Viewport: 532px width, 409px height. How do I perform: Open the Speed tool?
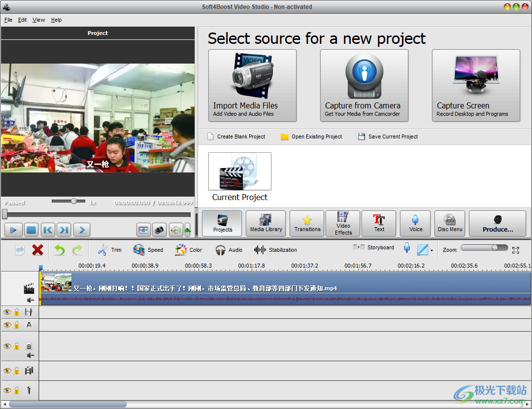148,250
